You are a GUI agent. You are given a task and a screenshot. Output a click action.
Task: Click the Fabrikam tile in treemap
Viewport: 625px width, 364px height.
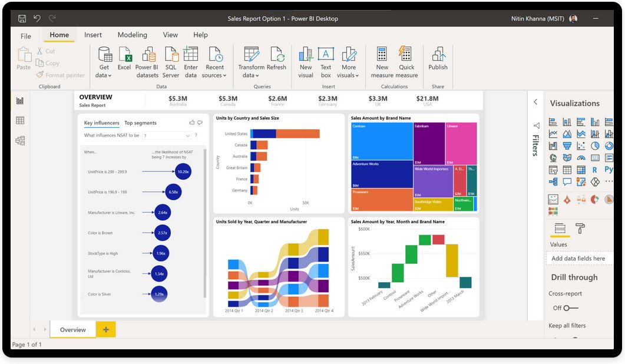[429, 144]
